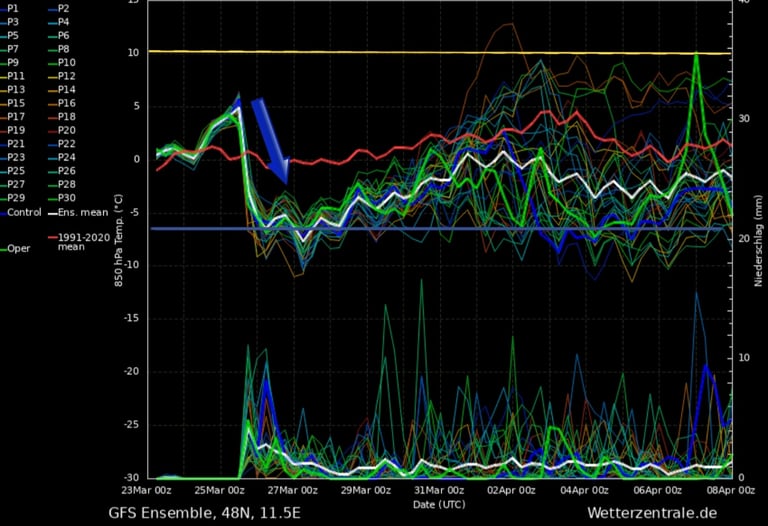The height and width of the screenshot is (526, 768).
Task: Click P14 legend label
Action: pyautogui.click(x=67, y=90)
